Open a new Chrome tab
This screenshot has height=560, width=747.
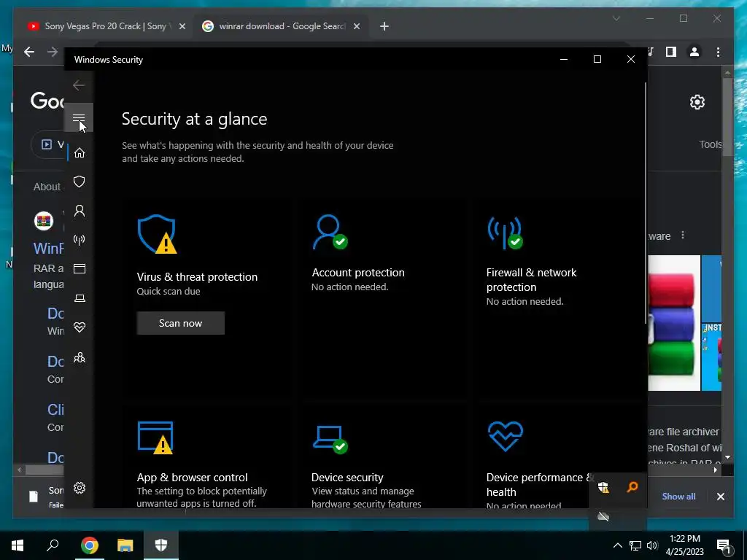coord(384,27)
